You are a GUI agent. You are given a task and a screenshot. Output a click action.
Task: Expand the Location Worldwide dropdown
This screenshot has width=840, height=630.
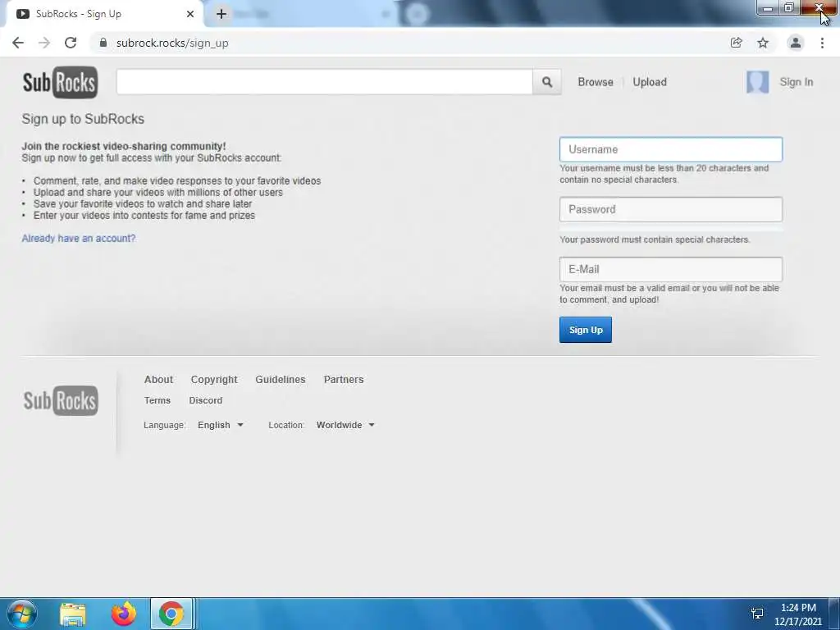pyautogui.click(x=345, y=425)
